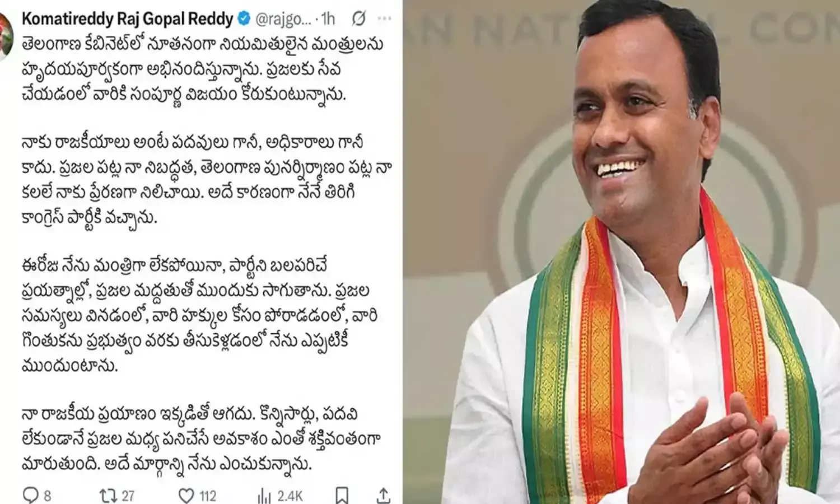The height and width of the screenshot is (504, 840).
Task: Bookmark this post
Action: pyautogui.click(x=342, y=495)
